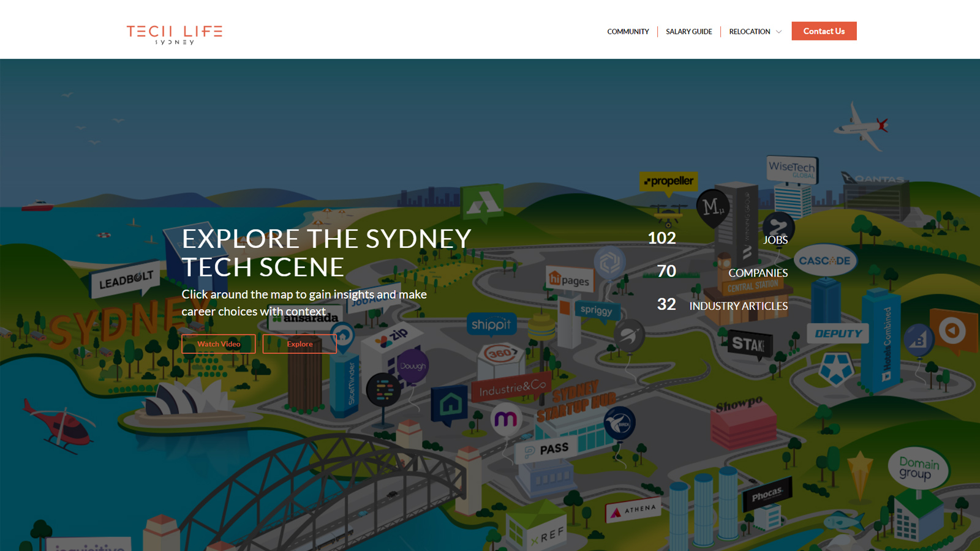Select the Industrie&Co sign

tap(511, 388)
